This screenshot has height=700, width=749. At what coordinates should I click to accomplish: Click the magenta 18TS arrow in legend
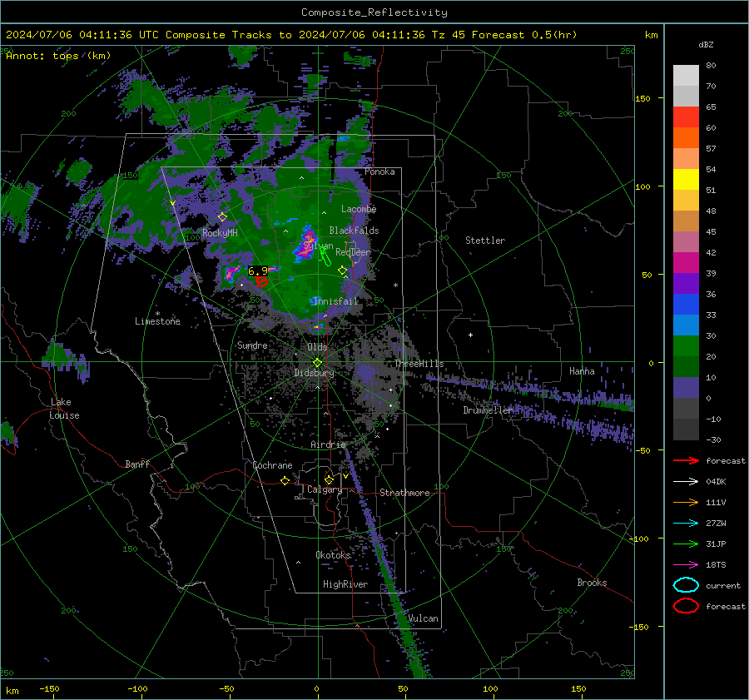point(686,565)
